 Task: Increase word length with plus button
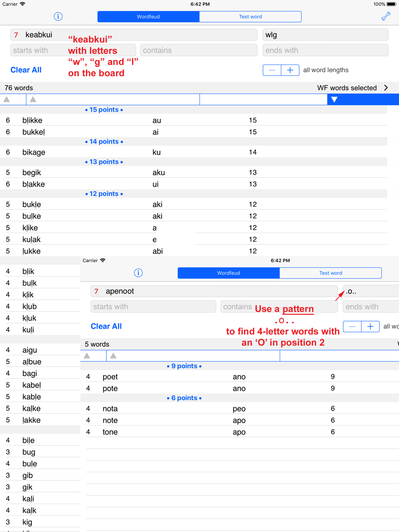coord(290,70)
